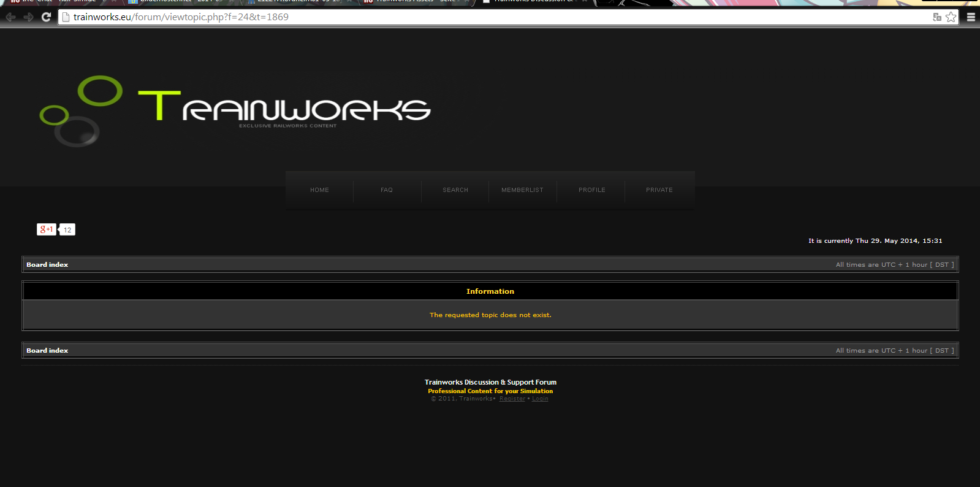The width and height of the screenshot is (980, 487).
Task: Click the page info icon beside the URL
Action: pos(66,17)
